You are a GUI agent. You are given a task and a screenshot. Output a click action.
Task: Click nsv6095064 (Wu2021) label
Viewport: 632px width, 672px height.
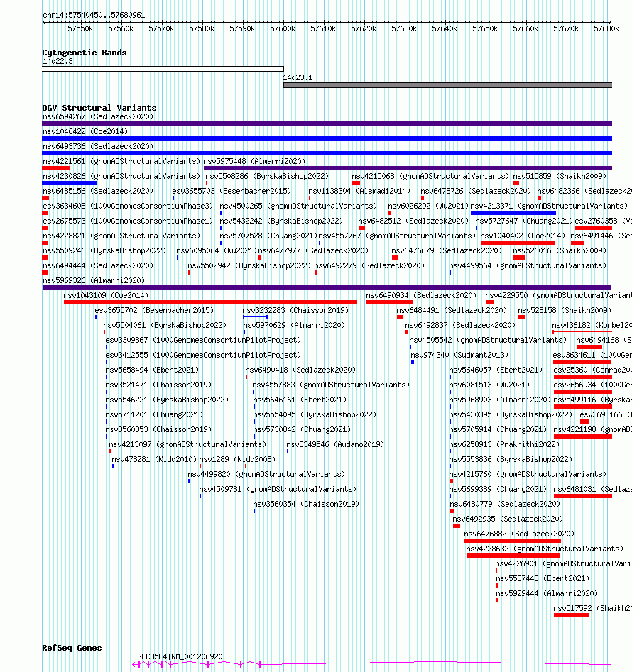217,250
